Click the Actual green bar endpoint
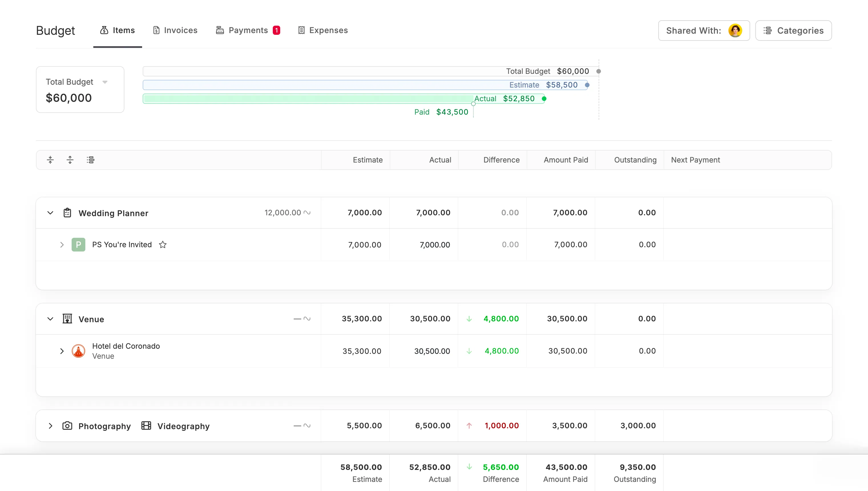The image size is (868, 491). [x=544, y=99]
